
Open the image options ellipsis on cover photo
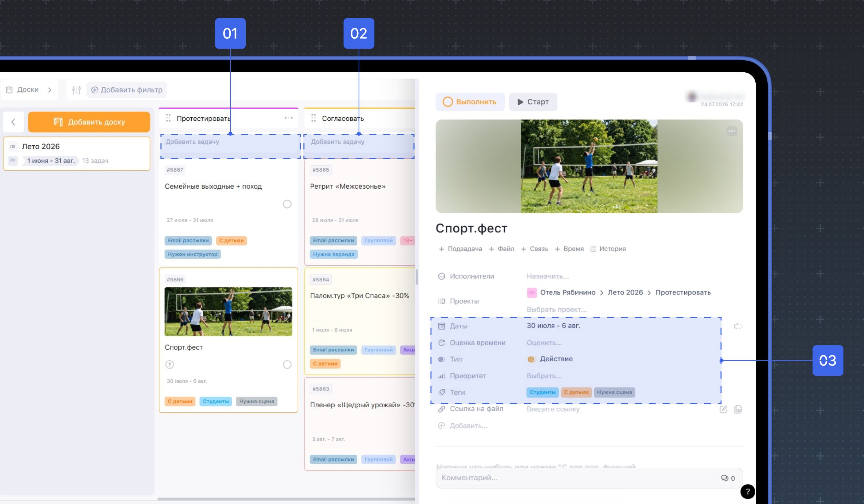(731, 131)
